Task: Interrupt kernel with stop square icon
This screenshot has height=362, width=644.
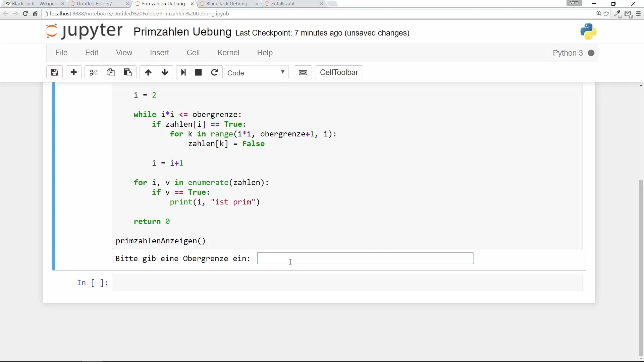Action: pos(198,72)
